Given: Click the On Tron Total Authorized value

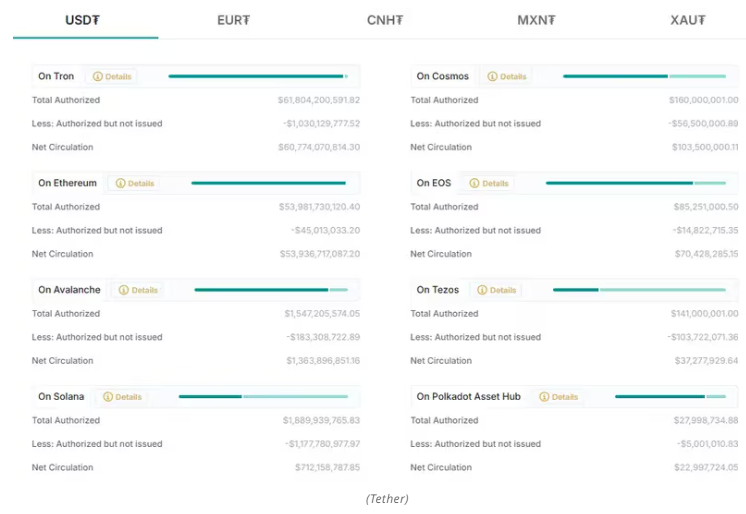Looking at the screenshot, I should 318,100.
